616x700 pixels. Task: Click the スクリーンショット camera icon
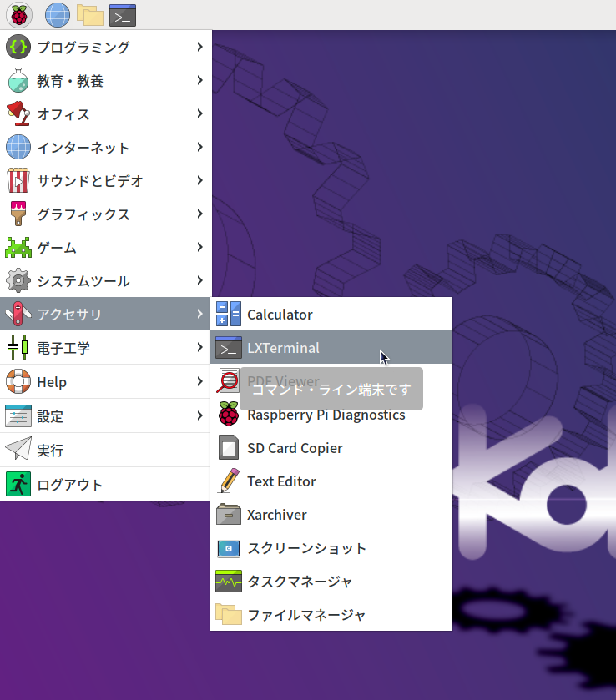[x=228, y=548]
